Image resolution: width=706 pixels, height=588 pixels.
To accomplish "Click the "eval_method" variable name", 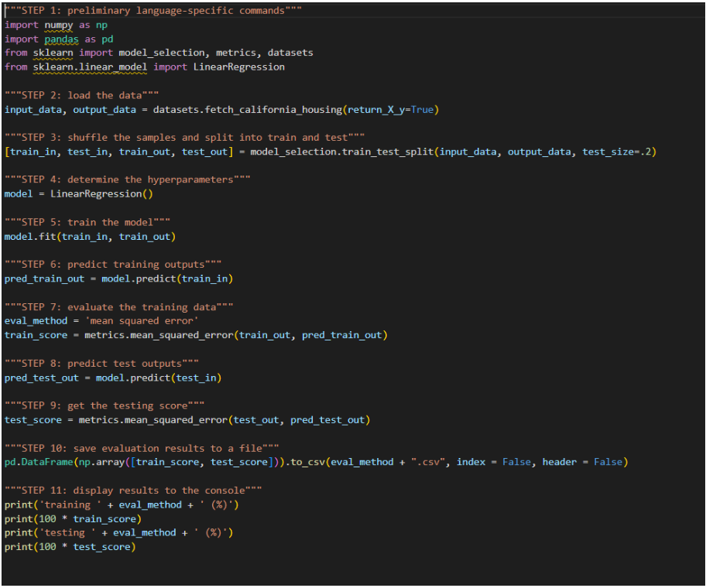I will point(35,320).
